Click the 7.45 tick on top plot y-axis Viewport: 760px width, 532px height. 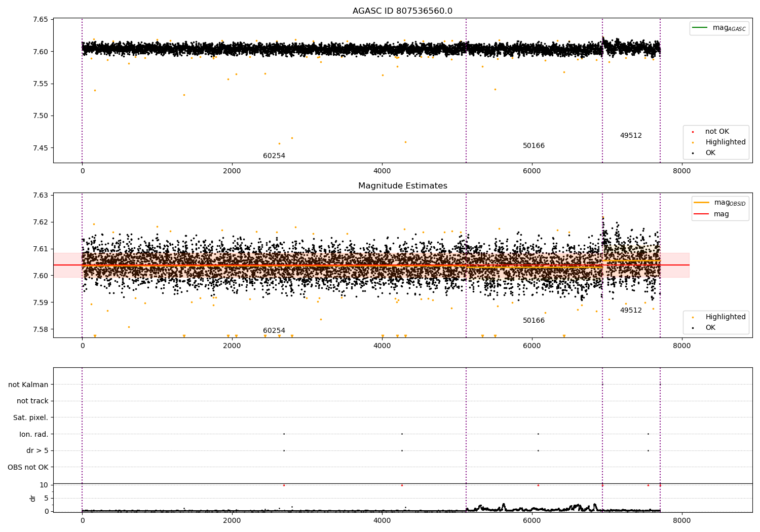coord(41,148)
